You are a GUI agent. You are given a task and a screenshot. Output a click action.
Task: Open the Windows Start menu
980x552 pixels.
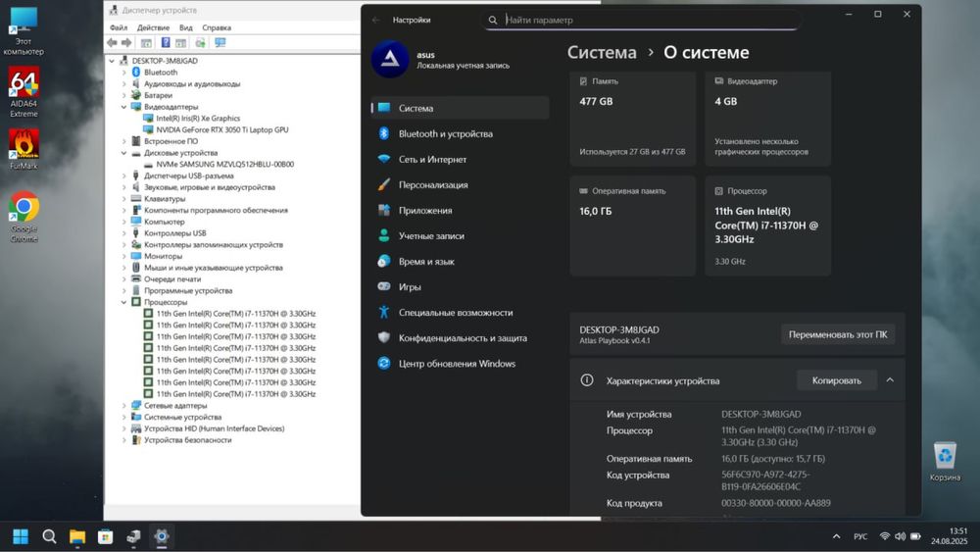tap(21, 536)
